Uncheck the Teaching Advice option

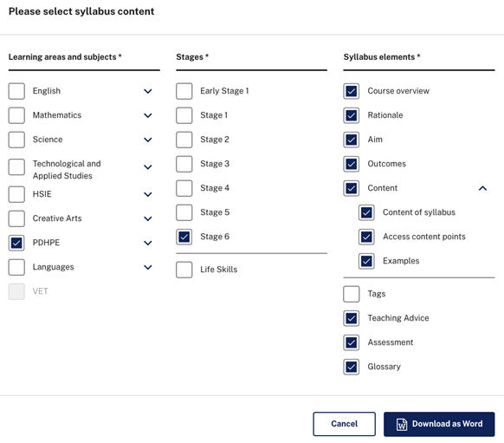click(x=352, y=318)
